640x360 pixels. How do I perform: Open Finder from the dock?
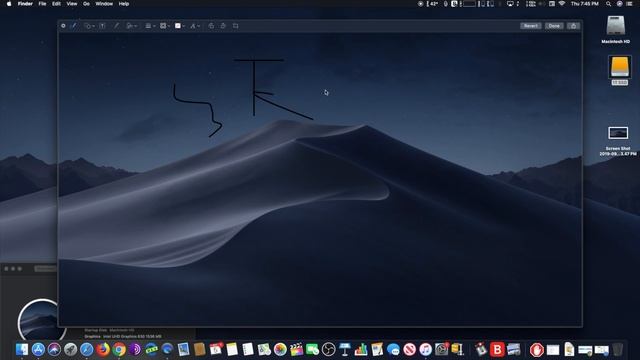22,349
